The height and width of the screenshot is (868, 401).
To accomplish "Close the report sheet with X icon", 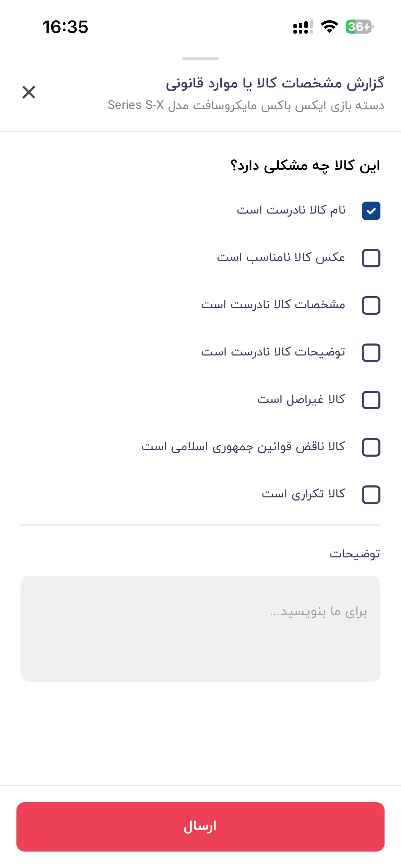I will [29, 92].
